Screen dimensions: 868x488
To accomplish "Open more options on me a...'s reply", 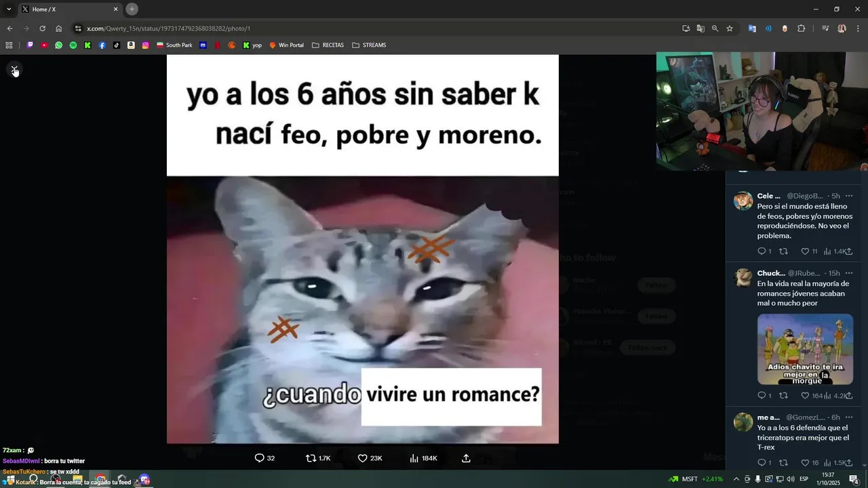I will (x=849, y=418).
